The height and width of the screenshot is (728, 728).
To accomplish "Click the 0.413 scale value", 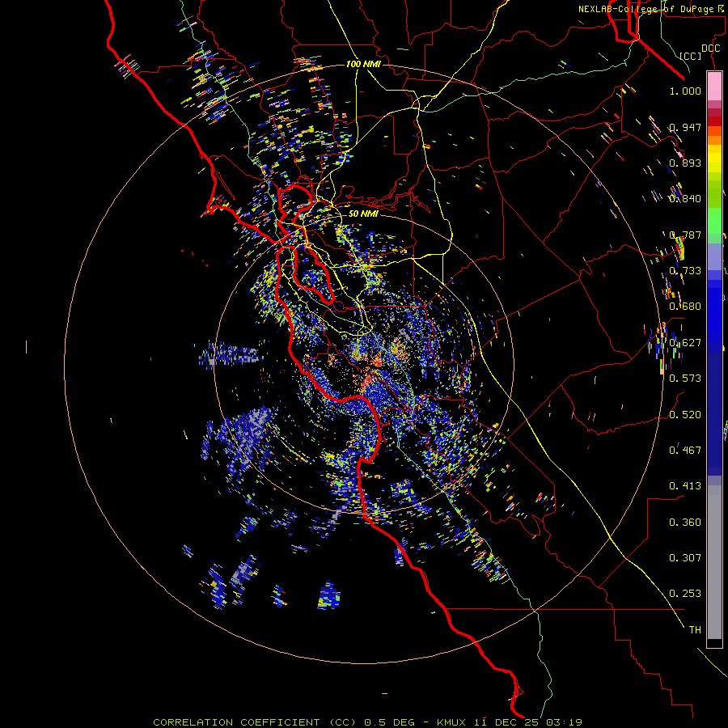I will pyautogui.click(x=685, y=486).
